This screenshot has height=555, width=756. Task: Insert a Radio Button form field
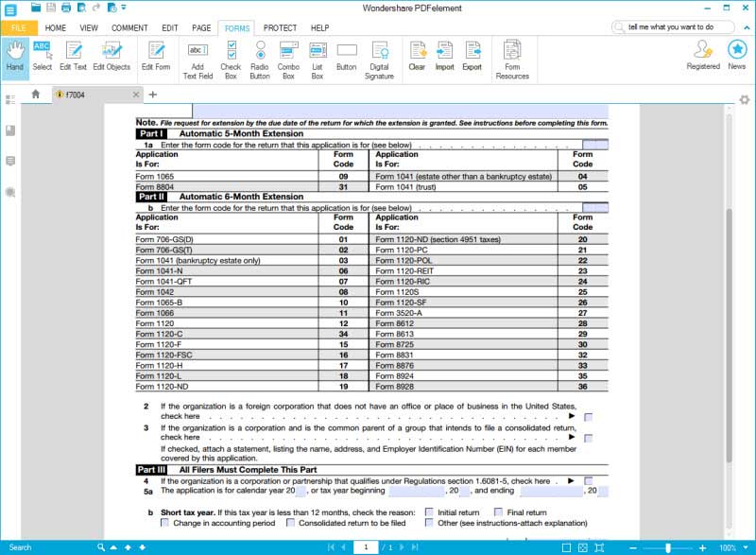[260, 61]
